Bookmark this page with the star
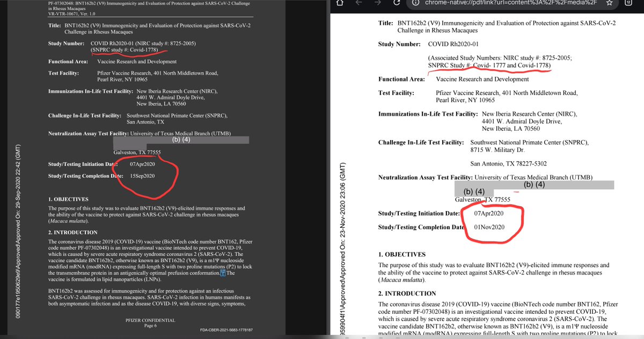The image size is (644, 339). click(x=610, y=4)
